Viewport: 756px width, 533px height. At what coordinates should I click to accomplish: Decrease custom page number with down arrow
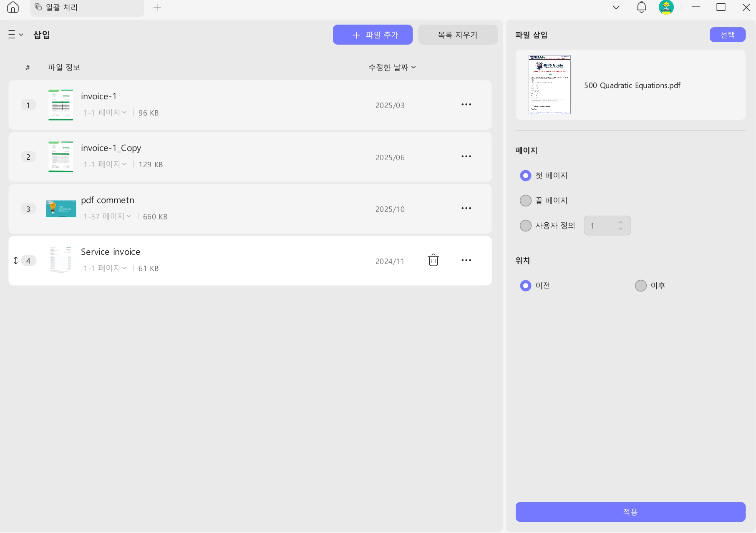click(621, 229)
